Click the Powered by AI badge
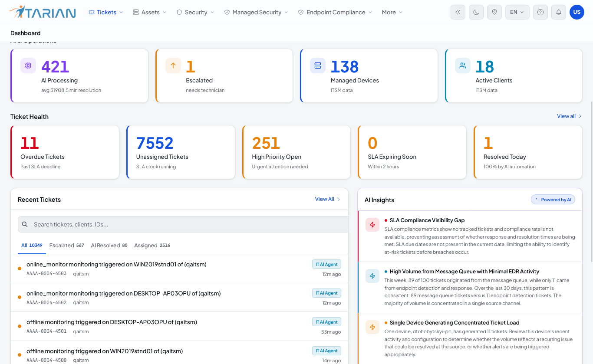Viewport: 593px width, 364px height. coord(553,200)
